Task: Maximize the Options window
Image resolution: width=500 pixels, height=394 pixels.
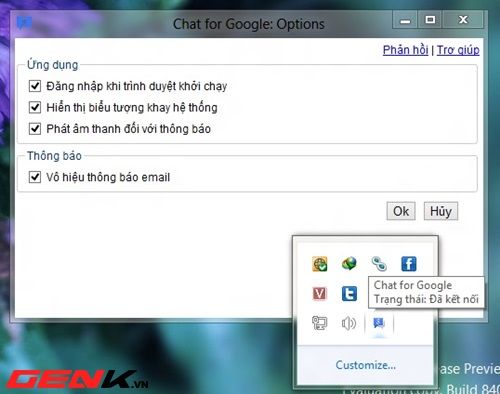Action: pyautogui.click(x=430, y=20)
